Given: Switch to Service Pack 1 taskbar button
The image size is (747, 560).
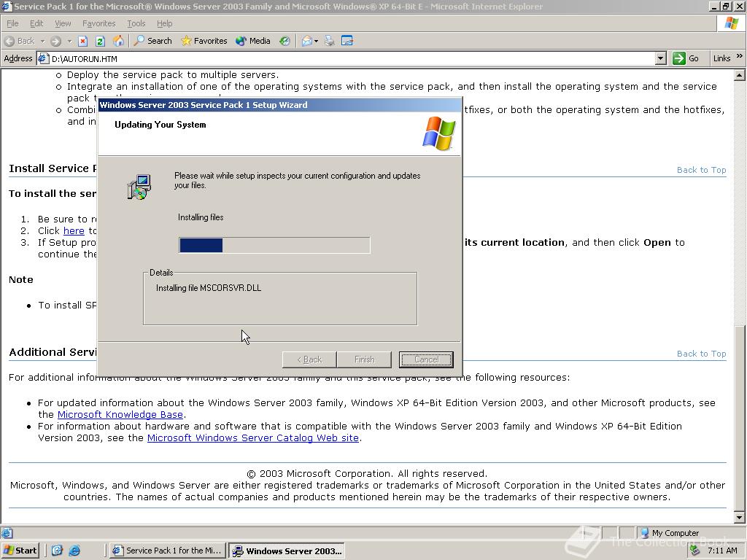Looking at the screenshot, I should tap(167, 551).
